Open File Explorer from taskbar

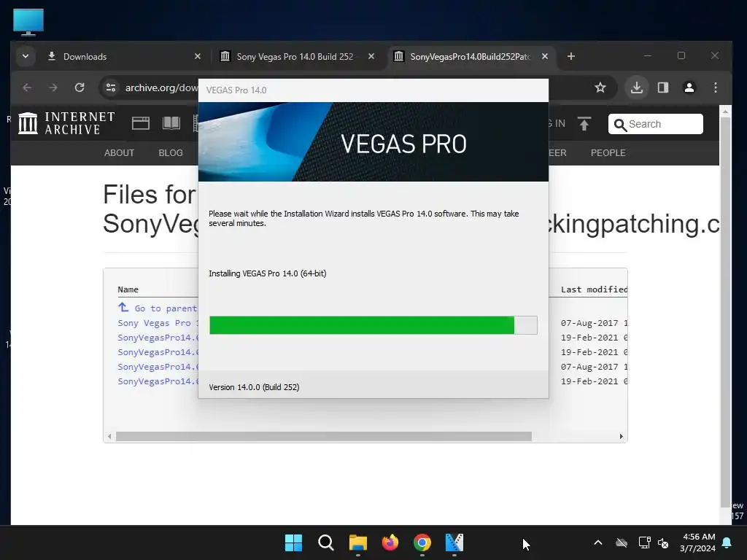[357, 542]
